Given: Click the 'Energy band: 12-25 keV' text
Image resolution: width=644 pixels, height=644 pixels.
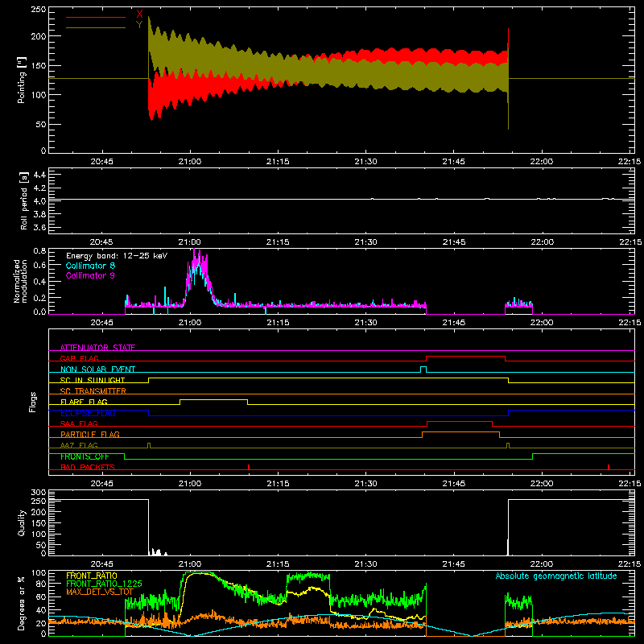Looking at the screenshot, I should [117, 256].
